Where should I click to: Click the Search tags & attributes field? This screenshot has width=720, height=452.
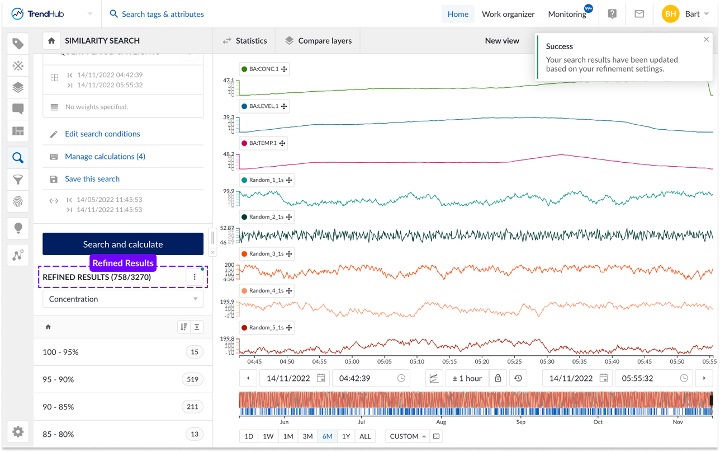pyautogui.click(x=162, y=15)
